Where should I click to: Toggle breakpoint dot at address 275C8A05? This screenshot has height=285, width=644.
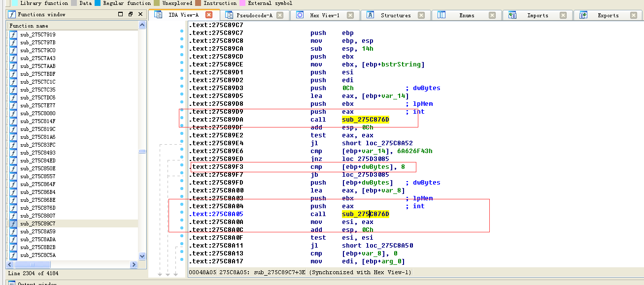pyautogui.click(x=182, y=213)
